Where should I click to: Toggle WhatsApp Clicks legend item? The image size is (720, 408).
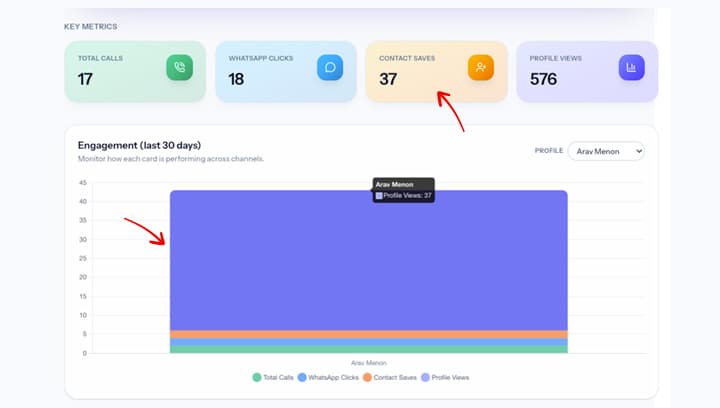[328, 377]
